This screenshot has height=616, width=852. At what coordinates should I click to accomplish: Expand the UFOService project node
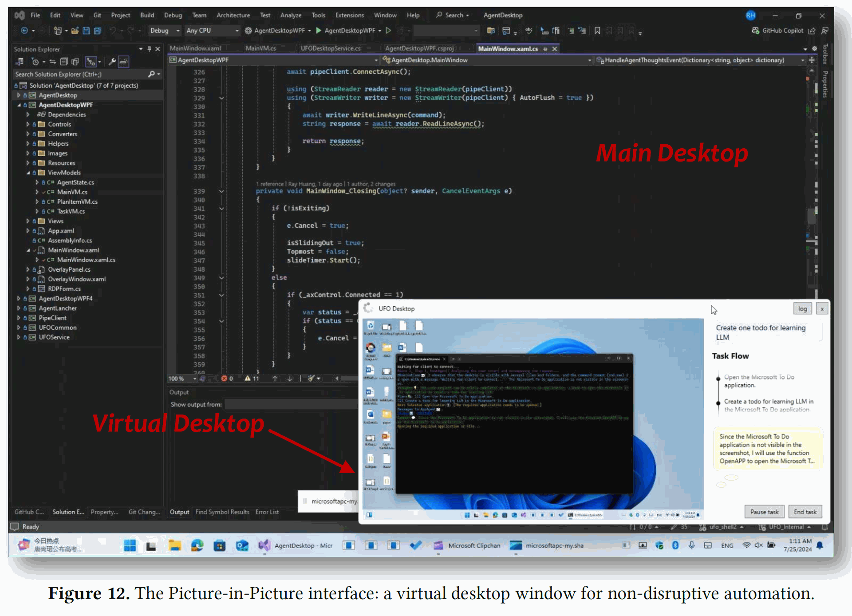[19, 337]
